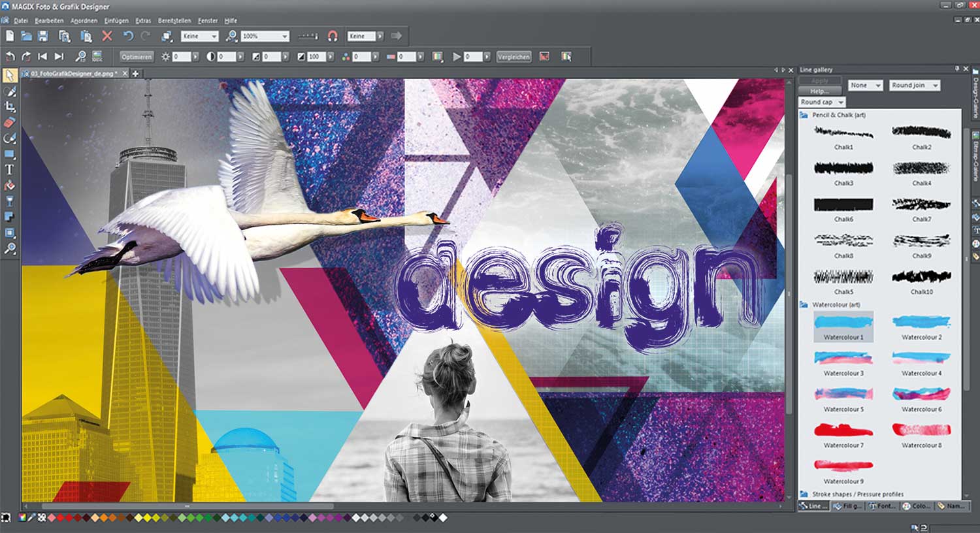Delete with the red X icon

107,37
